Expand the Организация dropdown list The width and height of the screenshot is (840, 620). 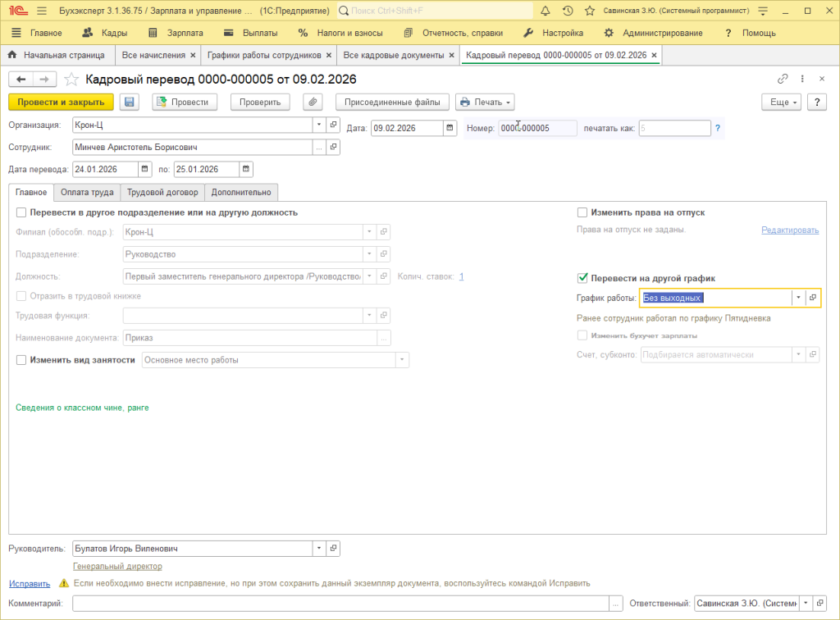pyautogui.click(x=319, y=125)
